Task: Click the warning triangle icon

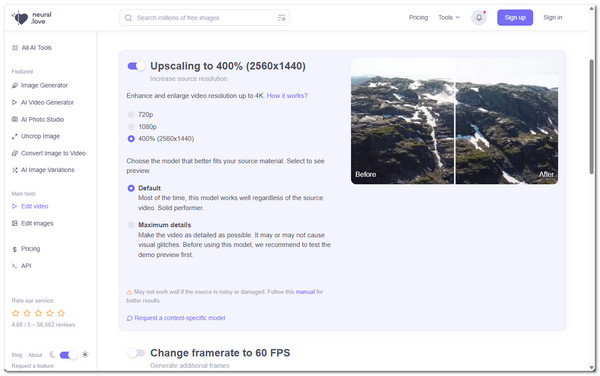Action: coord(129,292)
